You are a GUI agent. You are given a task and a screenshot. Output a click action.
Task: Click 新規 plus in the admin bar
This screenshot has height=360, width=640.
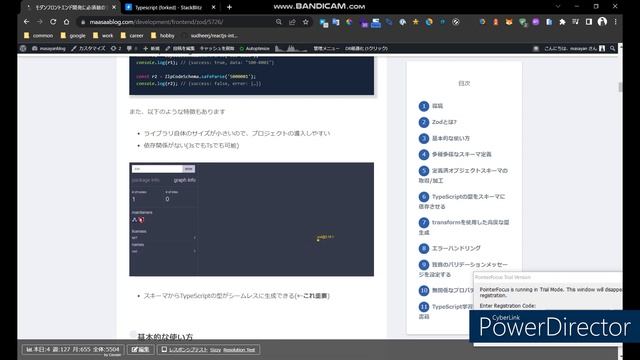point(151,48)
